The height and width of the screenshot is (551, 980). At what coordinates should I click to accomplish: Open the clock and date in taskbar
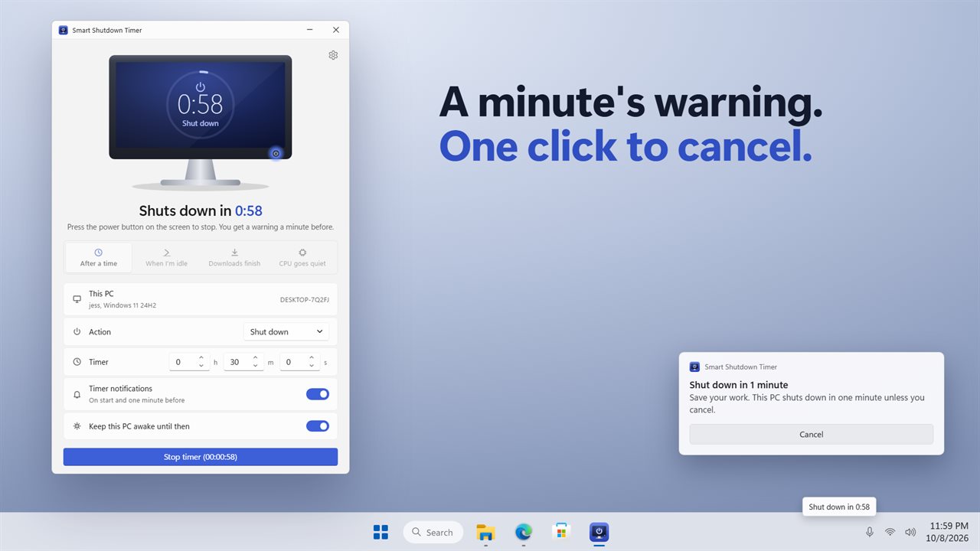point(946,532)
